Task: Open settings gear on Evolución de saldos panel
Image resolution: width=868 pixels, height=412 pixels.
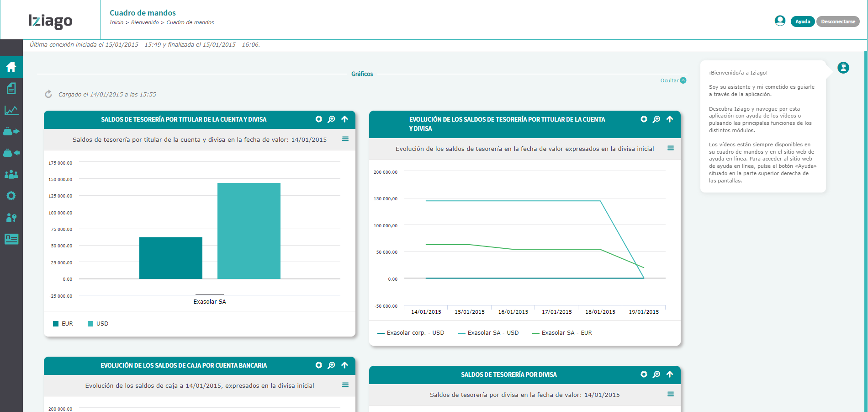Action: (x=644, y=119)
